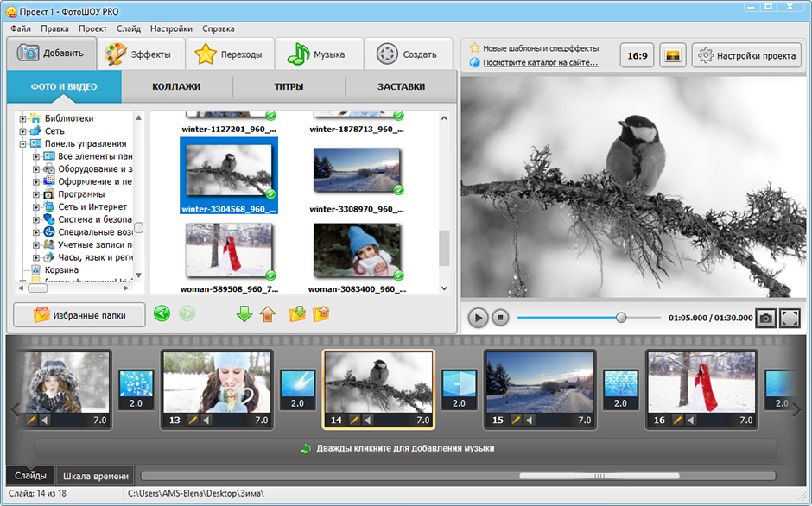
Task: Take snapshot with camera icon under preview
Action: tap(765, 318)
